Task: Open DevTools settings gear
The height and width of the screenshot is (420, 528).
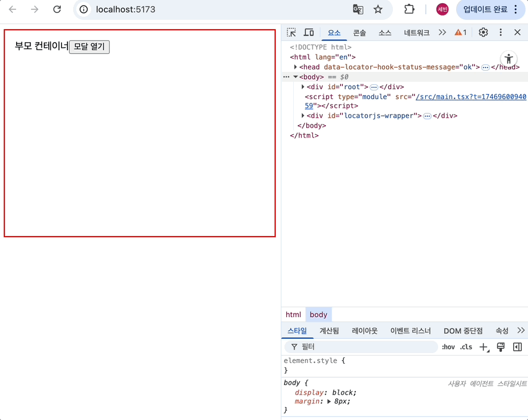Action: click(483, 32)
